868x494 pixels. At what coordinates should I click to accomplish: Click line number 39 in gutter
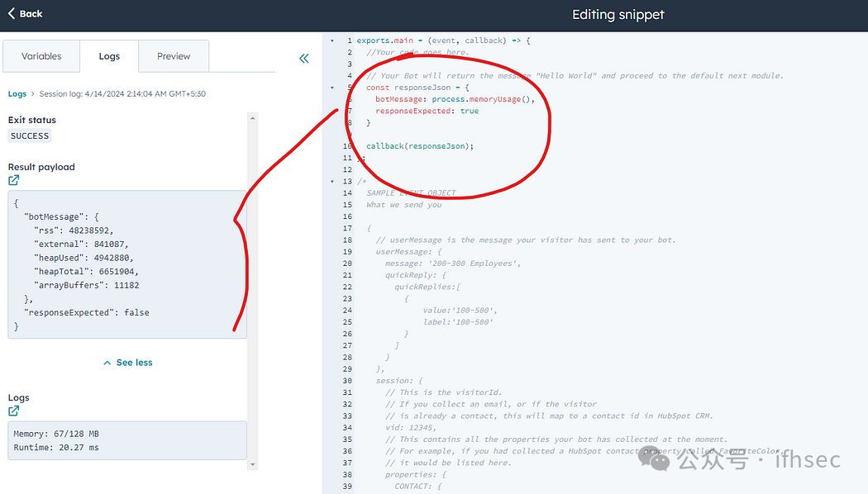point(347,487)
